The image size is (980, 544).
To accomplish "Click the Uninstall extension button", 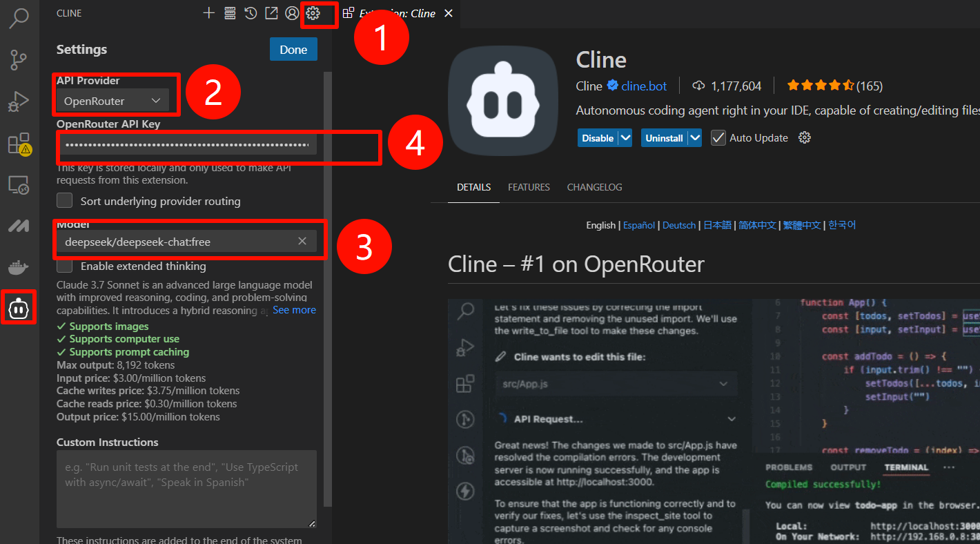I will (664, 137).
